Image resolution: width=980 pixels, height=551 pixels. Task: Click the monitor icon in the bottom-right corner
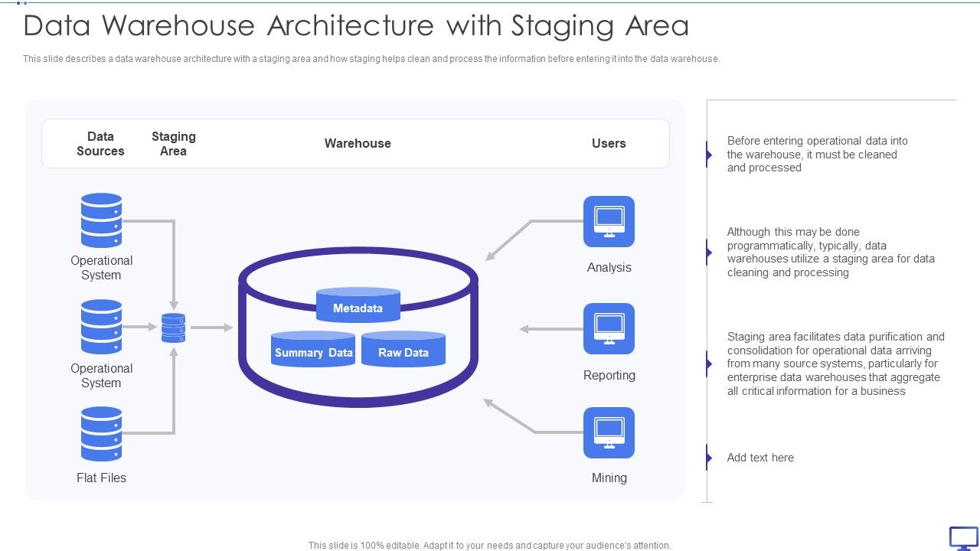tap(963, 538)
